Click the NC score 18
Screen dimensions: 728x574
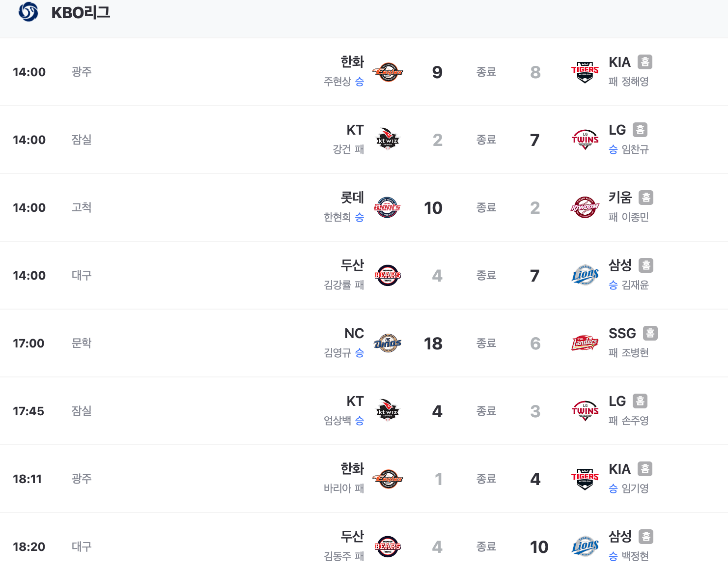[433, 344]
